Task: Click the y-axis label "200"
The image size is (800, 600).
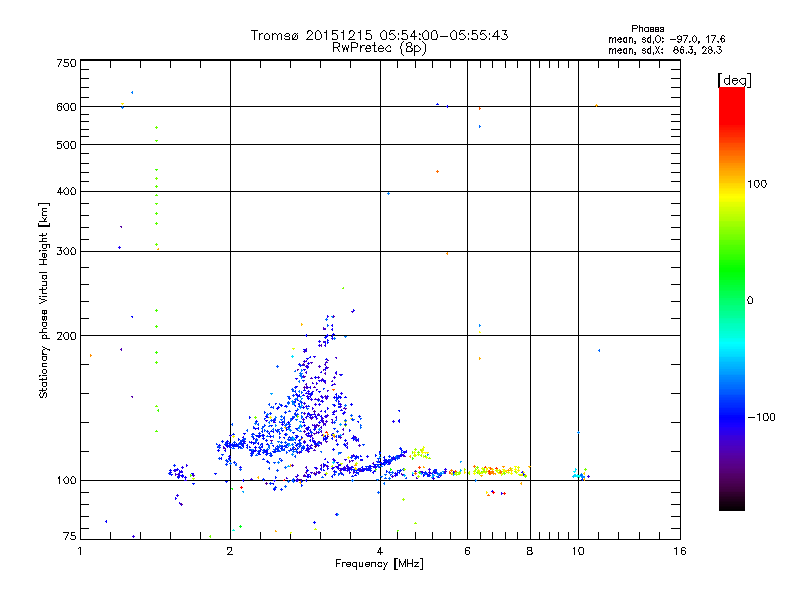Action: (x=66, y=336)
